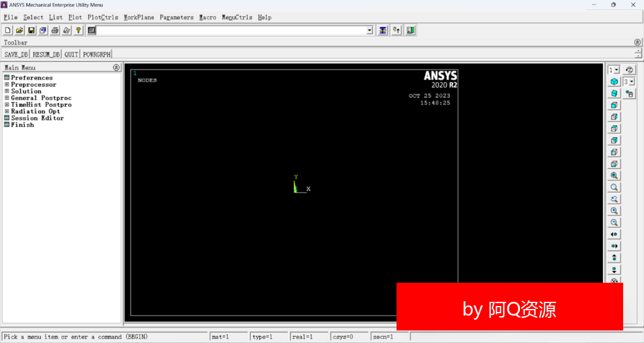Expand the Preprocessor tree node

7,84
